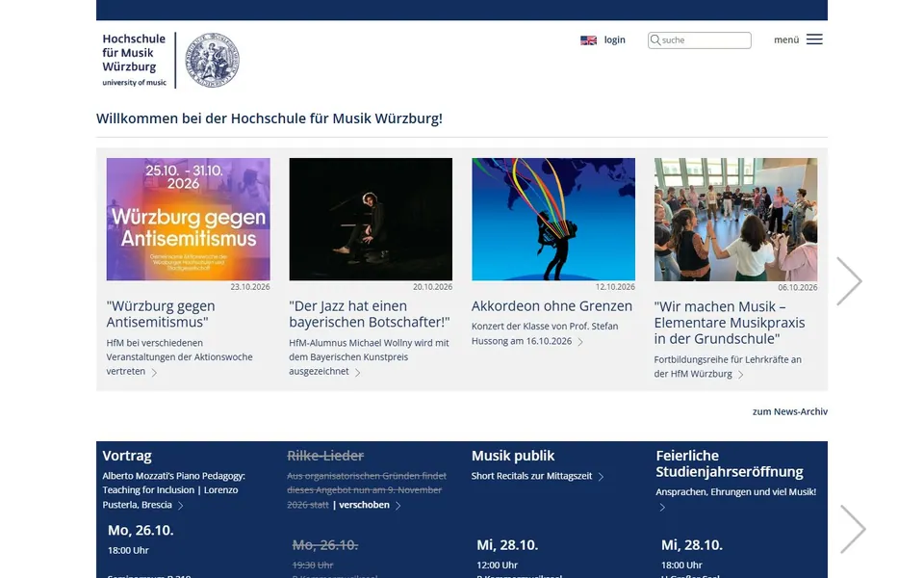Viewport: 924px width, 578px height.
Task: Click the Willkommen bei der Hochschule heading
Action: click(269, 118)
